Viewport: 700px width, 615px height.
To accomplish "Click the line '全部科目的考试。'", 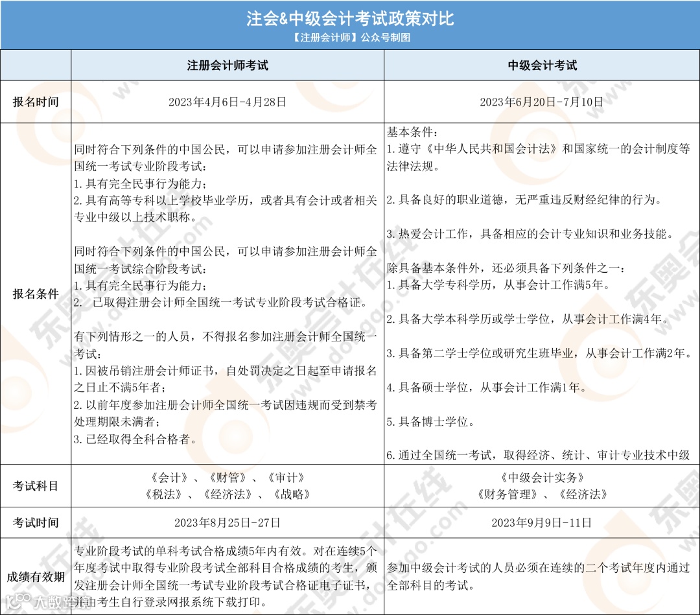I will point(430,585).
